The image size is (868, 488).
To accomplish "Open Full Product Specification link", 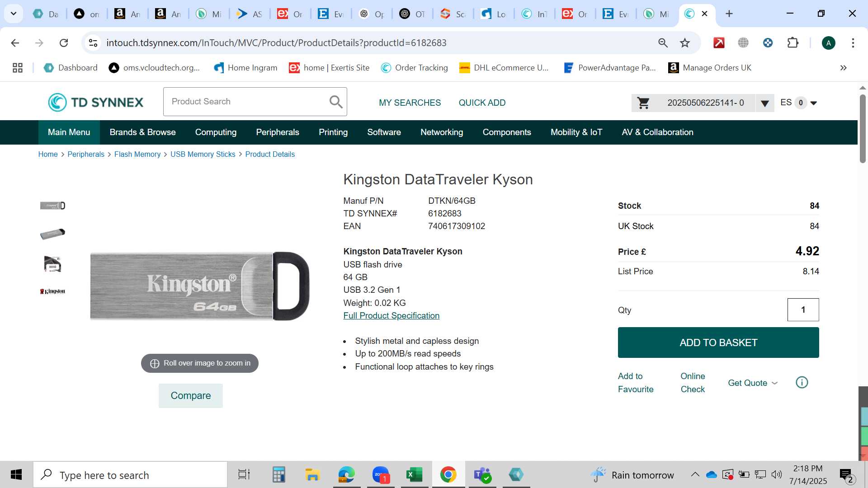I will 391,316.
